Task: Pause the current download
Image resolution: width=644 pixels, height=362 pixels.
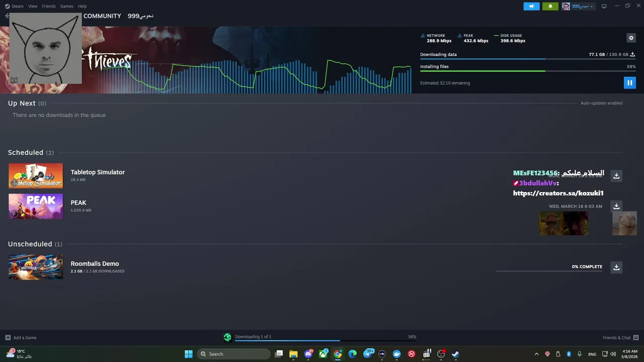Action: pyautogui.click(x=629, y=82)
